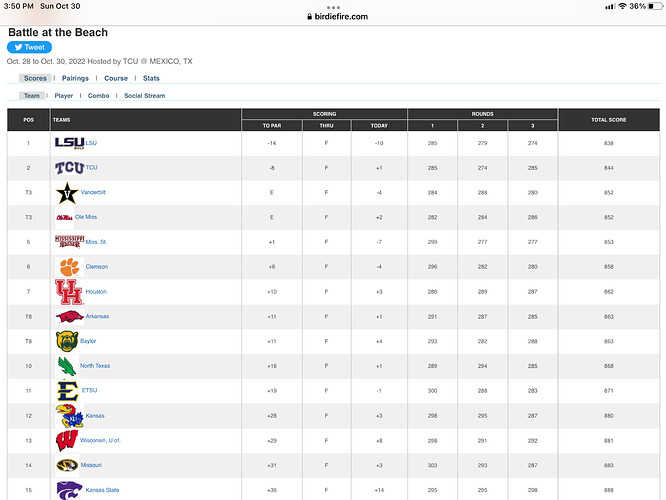Click the TOTAL SCORE column header
Viewport: 666px width, 500px height.
609,120
